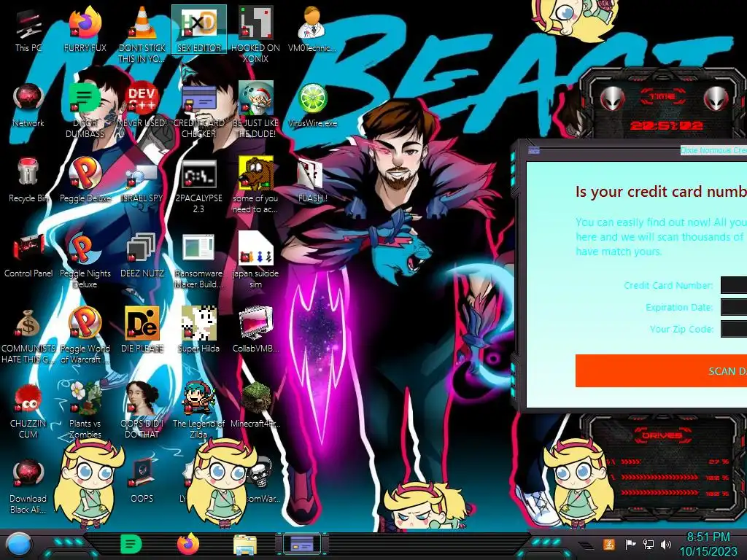Open Action Center flag tray icon

(x=630, y=544)
